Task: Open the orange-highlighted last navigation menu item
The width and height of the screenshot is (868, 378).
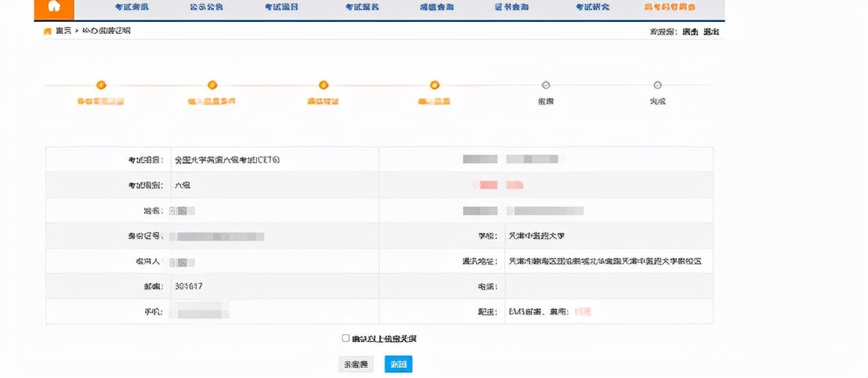Action: tap(670, 7)
